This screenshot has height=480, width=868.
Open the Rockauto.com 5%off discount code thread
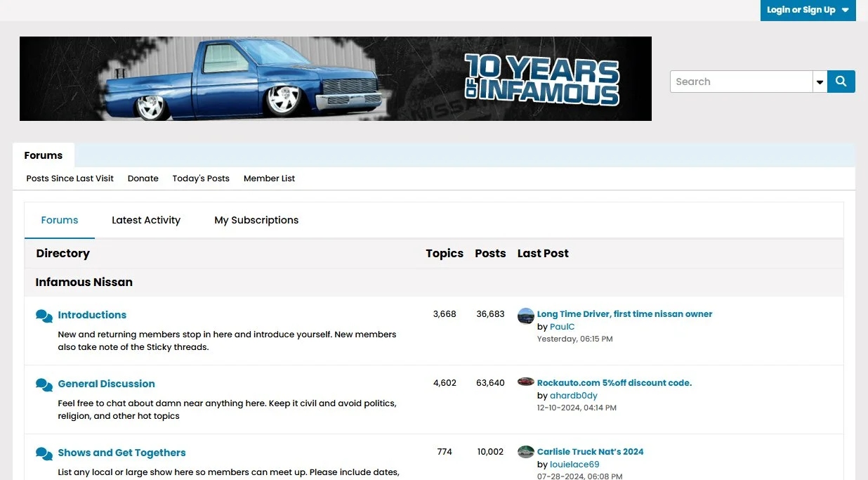pyautogui.click(x=614, y=383)
